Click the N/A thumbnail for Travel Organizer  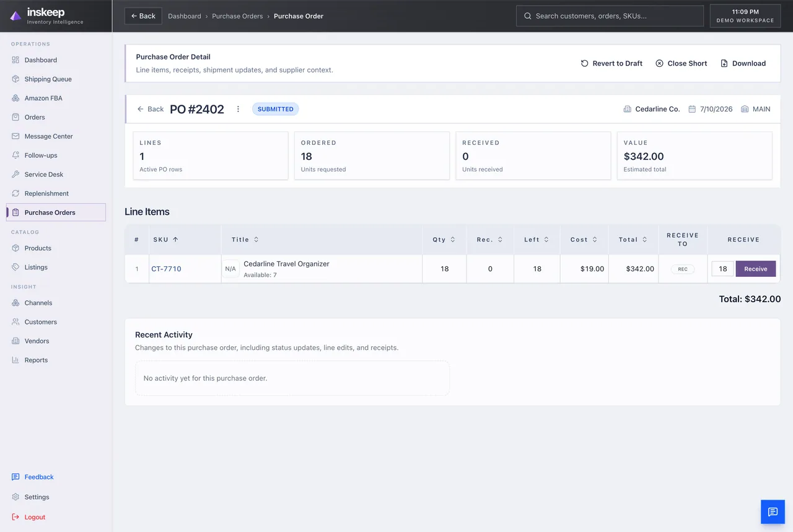230,269
